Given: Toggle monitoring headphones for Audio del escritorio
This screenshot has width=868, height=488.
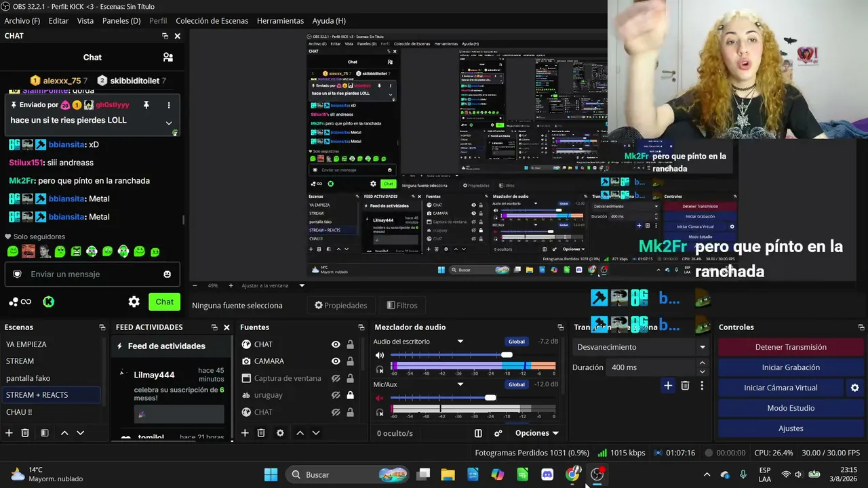Looking at the screenshot, I should [380, 369].
